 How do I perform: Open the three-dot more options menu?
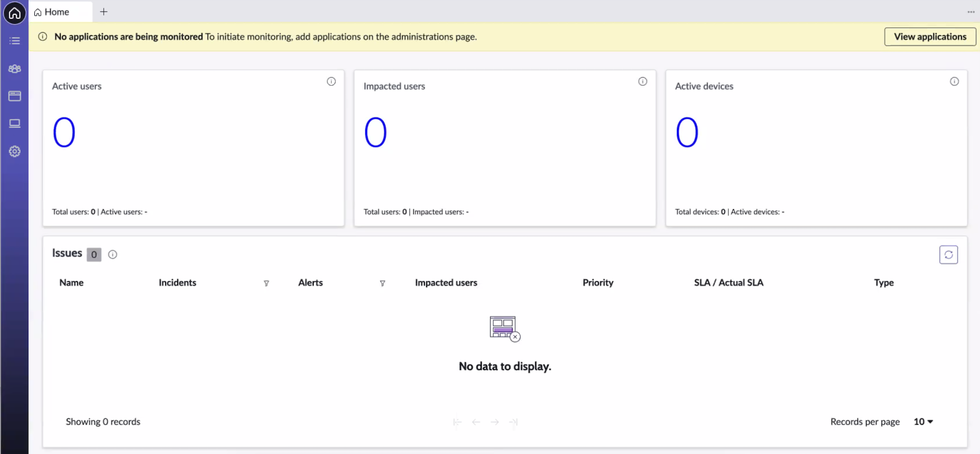pos(971,12)
